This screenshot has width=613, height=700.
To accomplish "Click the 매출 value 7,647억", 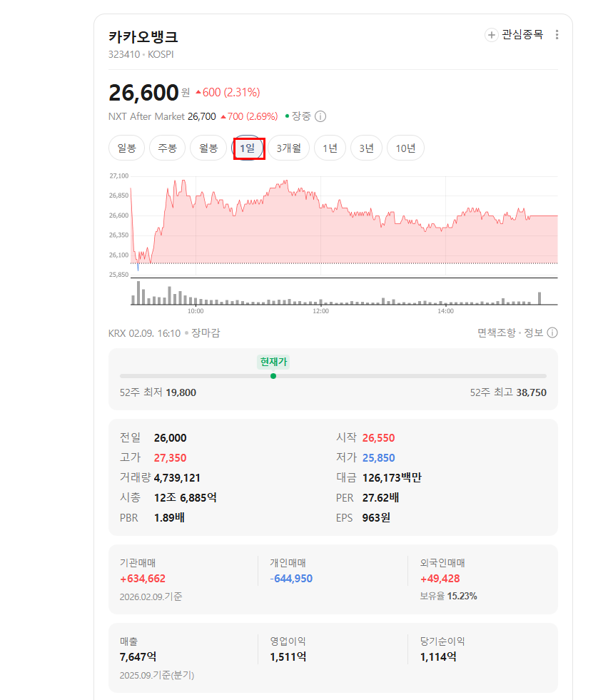I will [138, 657].
